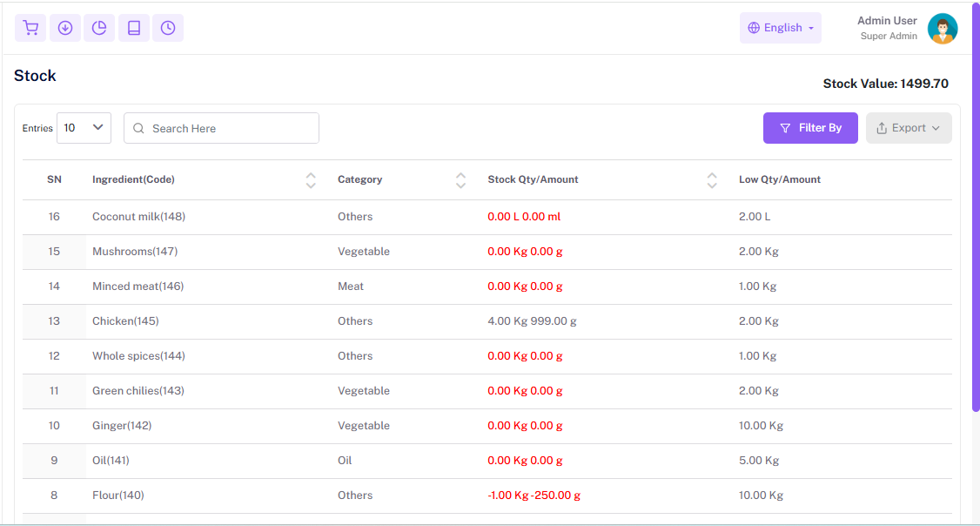
Task: Select the Chicken(145) table row
Action: [x=125, y=321]
